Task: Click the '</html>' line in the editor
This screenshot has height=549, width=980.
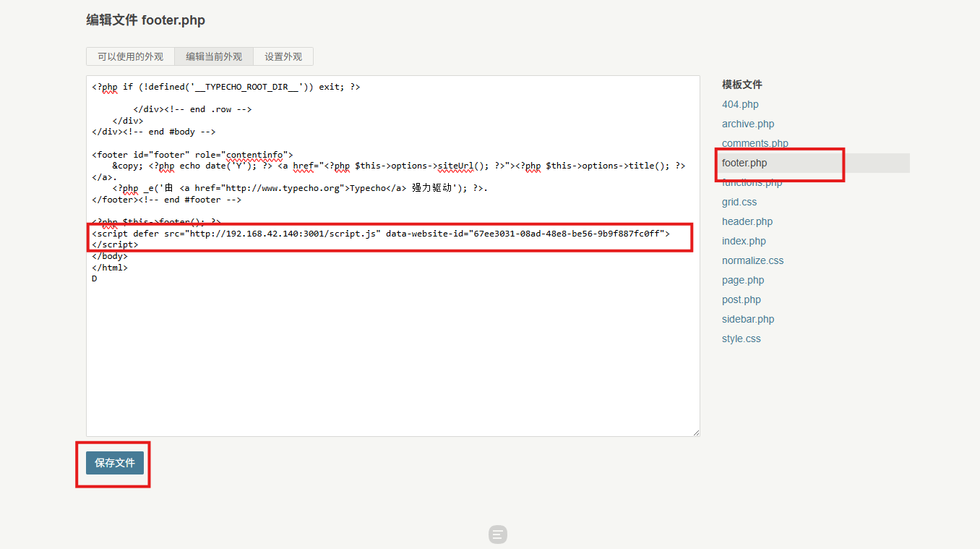Action: coord(110,268)
